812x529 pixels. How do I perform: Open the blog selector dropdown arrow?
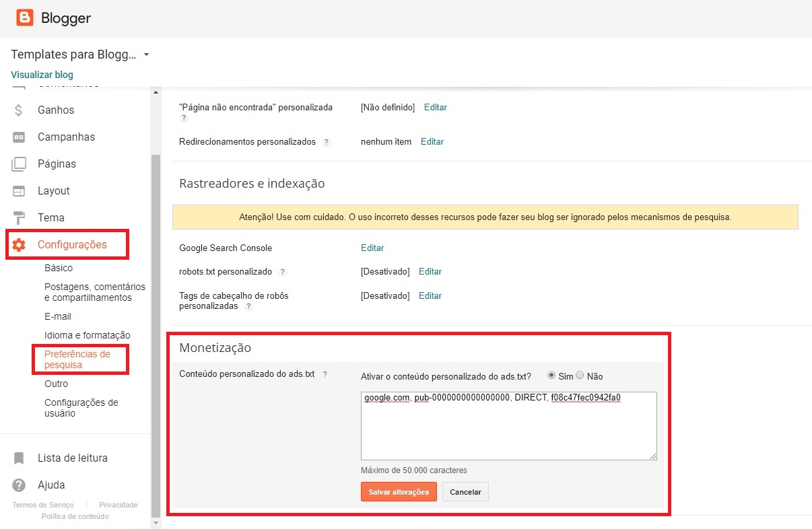(x=146, y=55)
